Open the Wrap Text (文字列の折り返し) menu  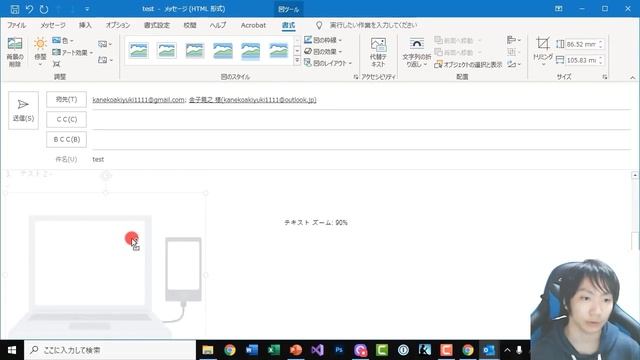416,52
